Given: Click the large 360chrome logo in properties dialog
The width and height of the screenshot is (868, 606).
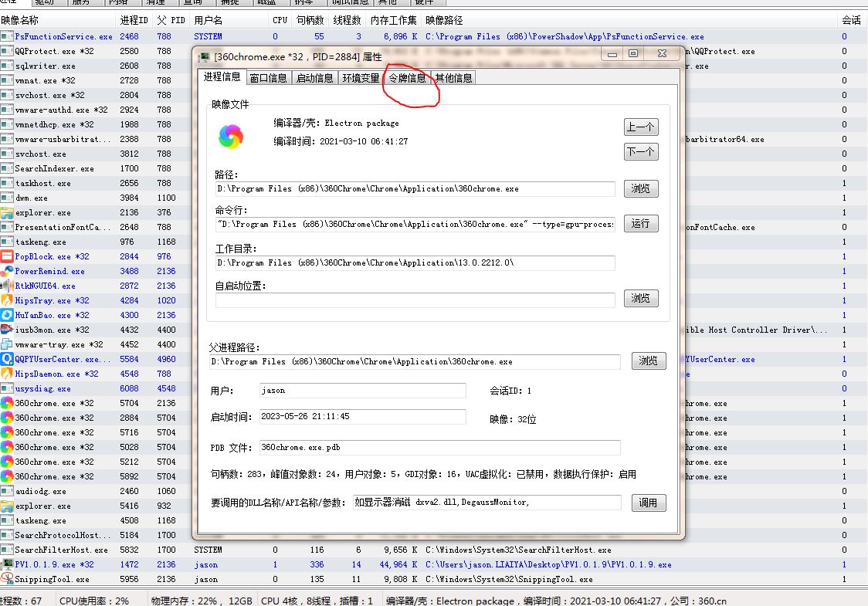Looking at the screenshot, I should [231, 137].
